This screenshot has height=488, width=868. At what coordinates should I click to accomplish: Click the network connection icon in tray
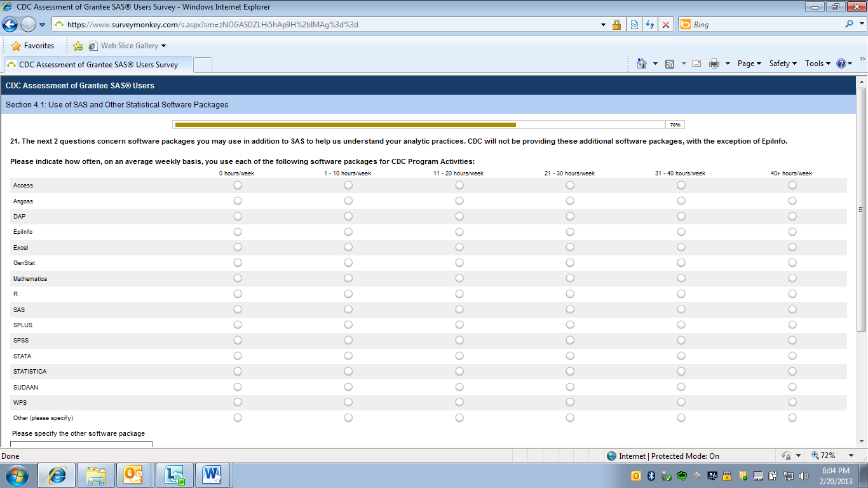click(789, 476)
